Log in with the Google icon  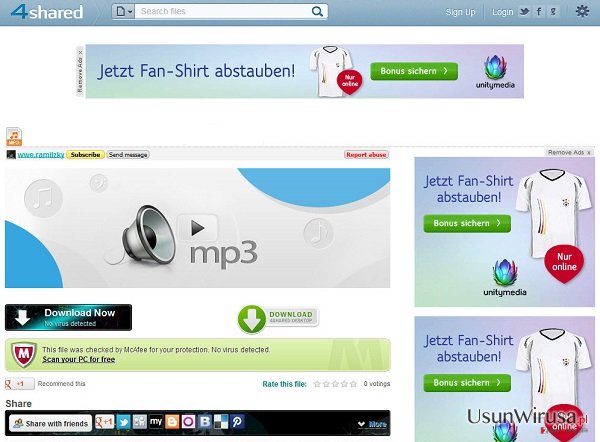pos(553,12)
